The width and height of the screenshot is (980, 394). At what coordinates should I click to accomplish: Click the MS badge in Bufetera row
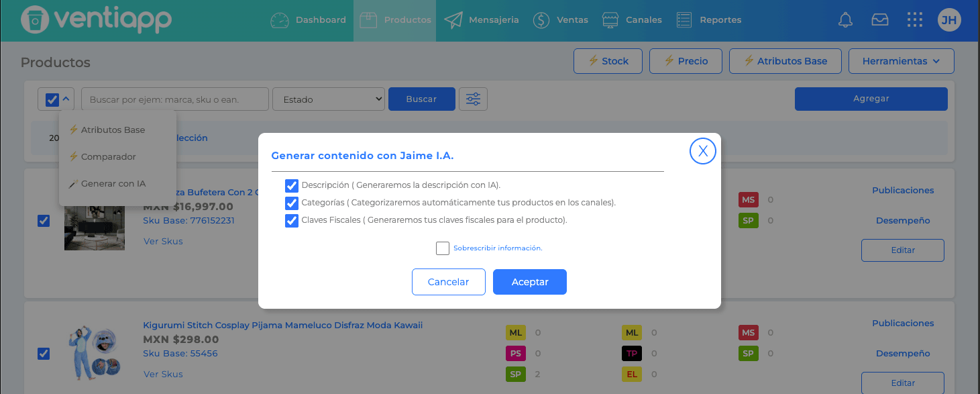coord(749,199)
